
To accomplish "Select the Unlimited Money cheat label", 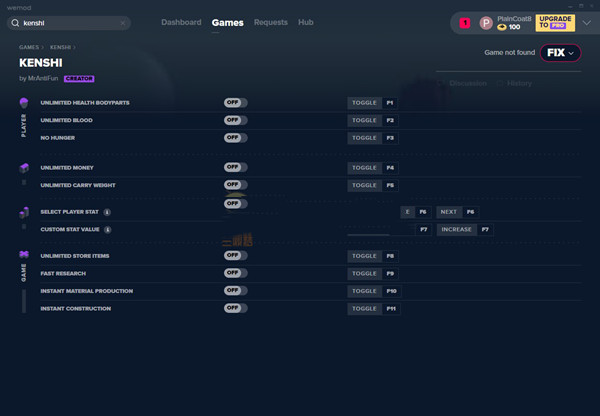I will 67,168.
